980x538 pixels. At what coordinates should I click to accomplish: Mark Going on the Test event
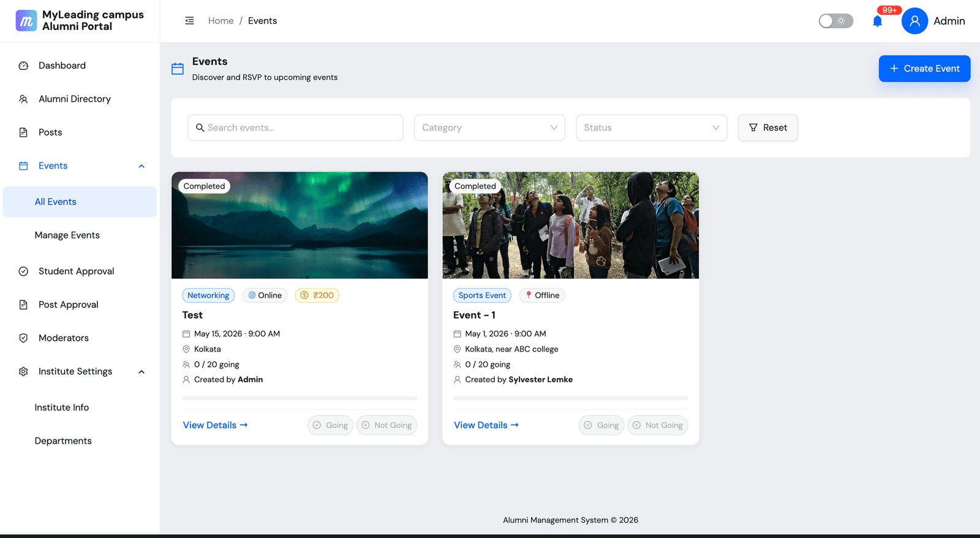pyautogui.click(x=330, y=425)
